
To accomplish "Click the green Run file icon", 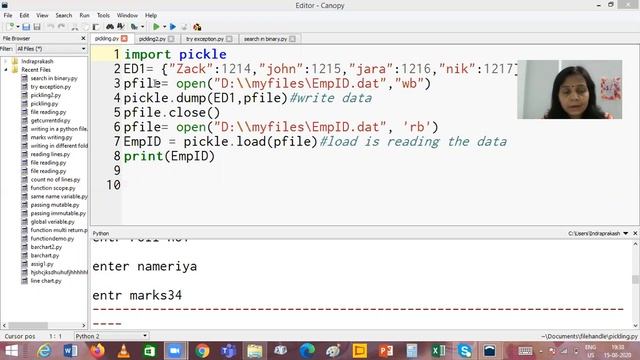I will click(x=156, y=27).
